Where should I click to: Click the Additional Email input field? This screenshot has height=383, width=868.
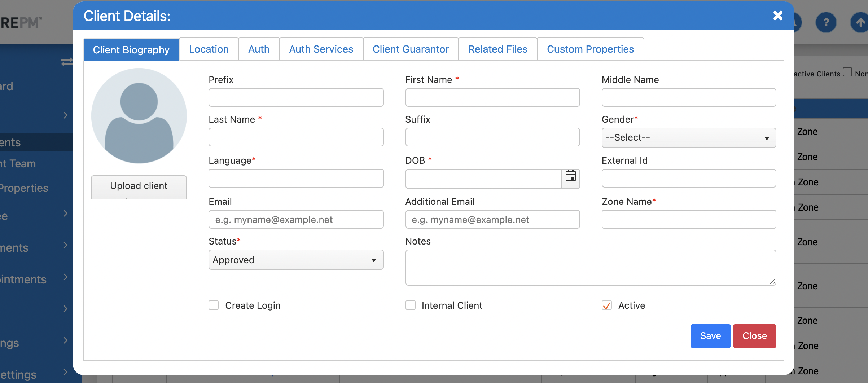point(492,219)
